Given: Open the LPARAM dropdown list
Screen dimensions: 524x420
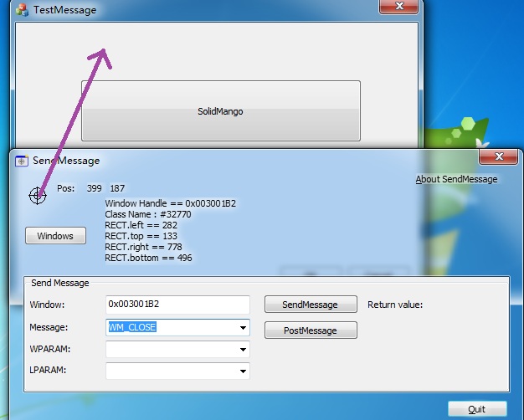Looking at the screenshot, I should 243,371.
